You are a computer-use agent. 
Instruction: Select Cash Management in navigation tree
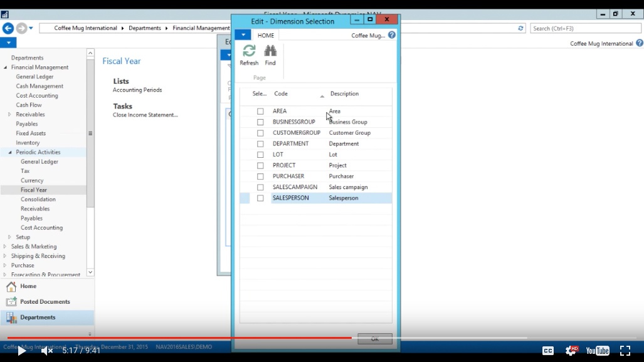(40, 86)
